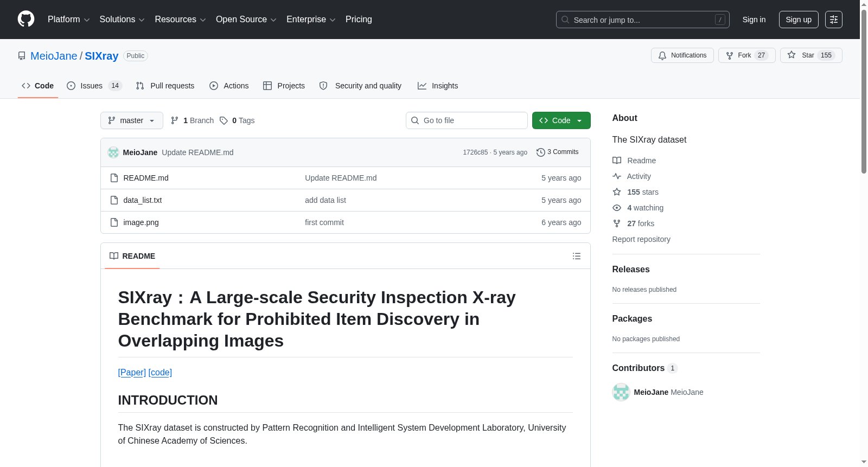Open MeioJane's contributor avatar
Viewport: 868px width, 467px height.
[621, 392]
